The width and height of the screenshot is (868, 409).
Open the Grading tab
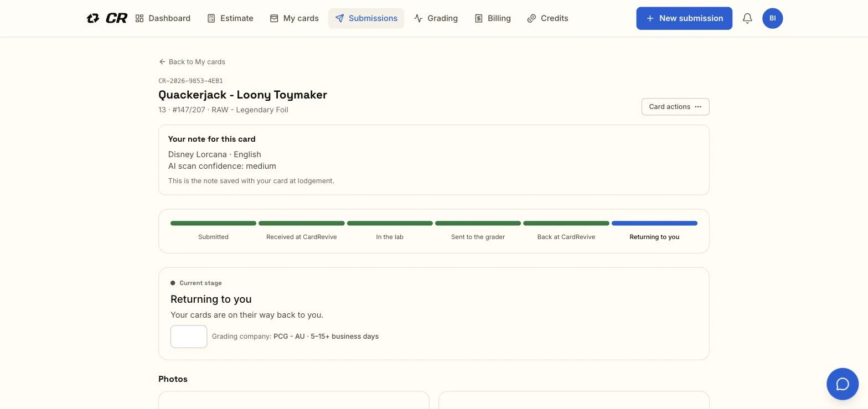pos(436,18)
